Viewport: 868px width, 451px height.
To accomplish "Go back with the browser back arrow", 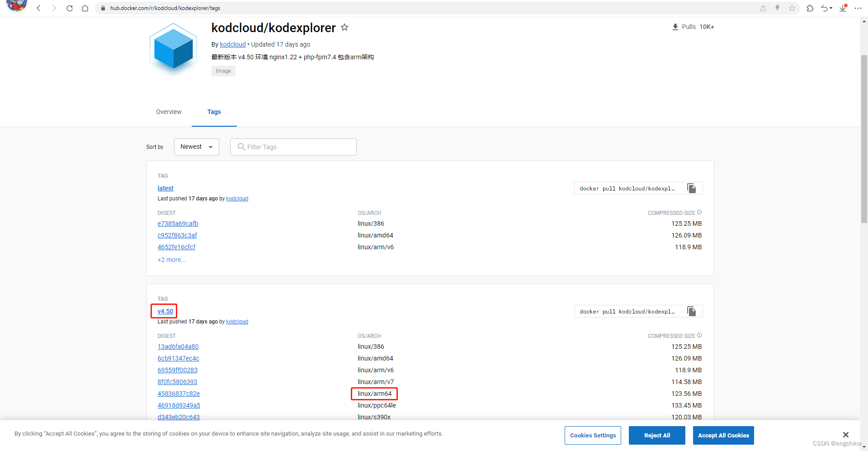I will click(39, 8).
